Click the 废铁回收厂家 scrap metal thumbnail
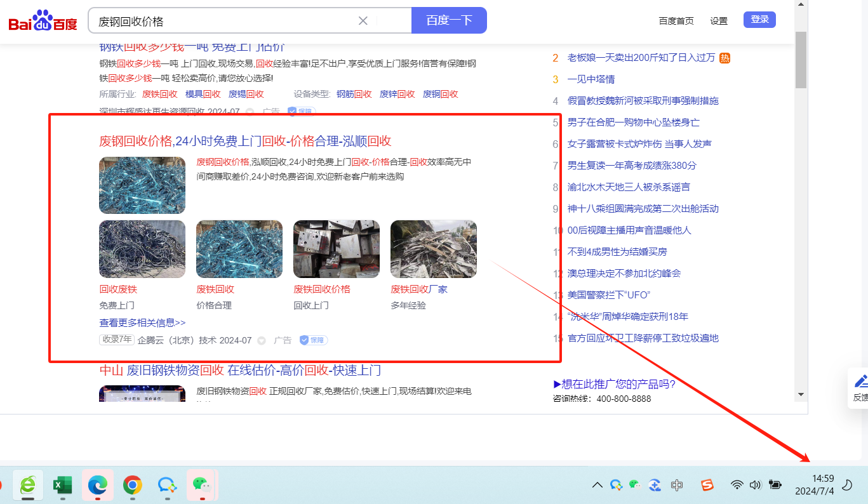The width and height of the screenshot is (868, 504). tap(433, 249)
